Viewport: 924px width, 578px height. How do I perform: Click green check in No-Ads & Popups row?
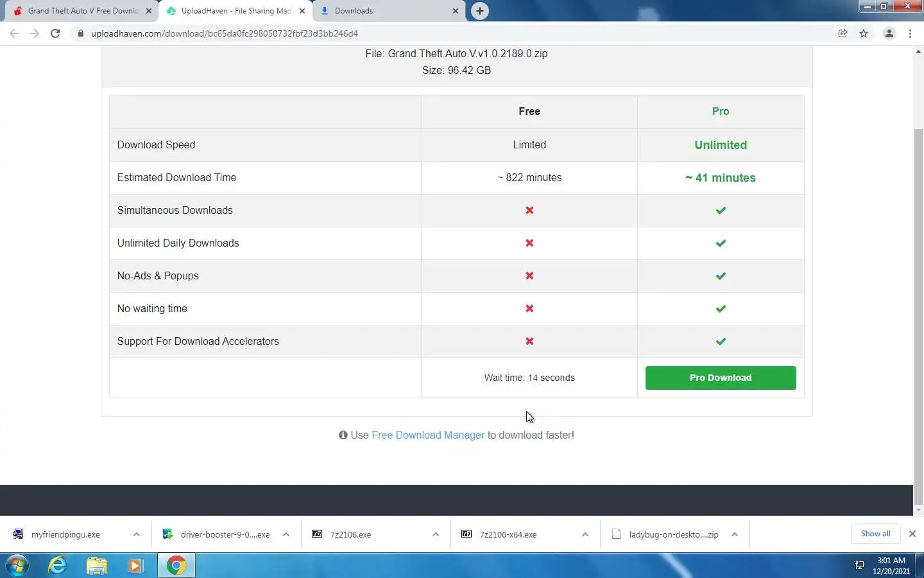721,276
